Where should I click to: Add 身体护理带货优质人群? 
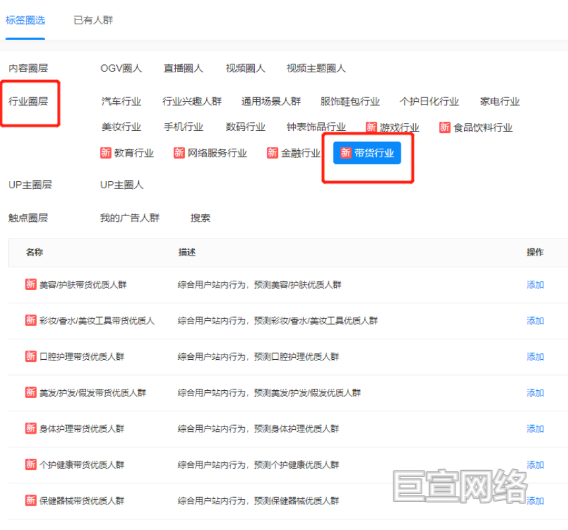(x=535, y=429)
